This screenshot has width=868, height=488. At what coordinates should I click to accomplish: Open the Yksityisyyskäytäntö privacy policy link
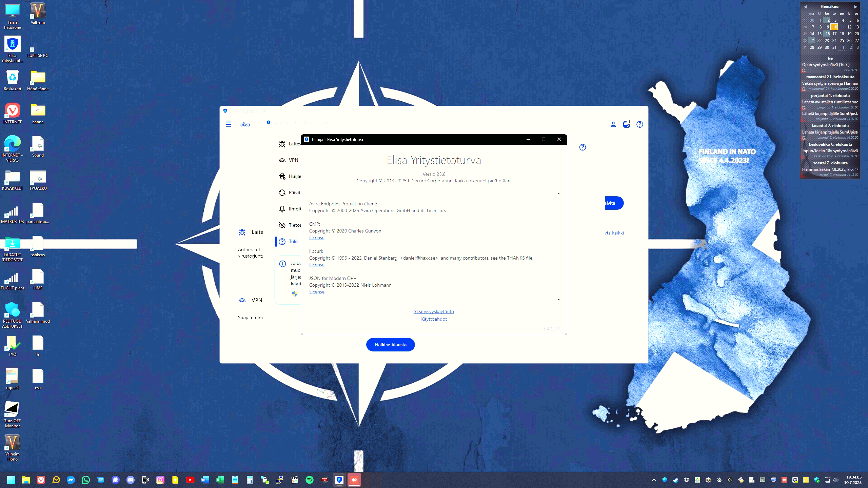tap(434, 311)
